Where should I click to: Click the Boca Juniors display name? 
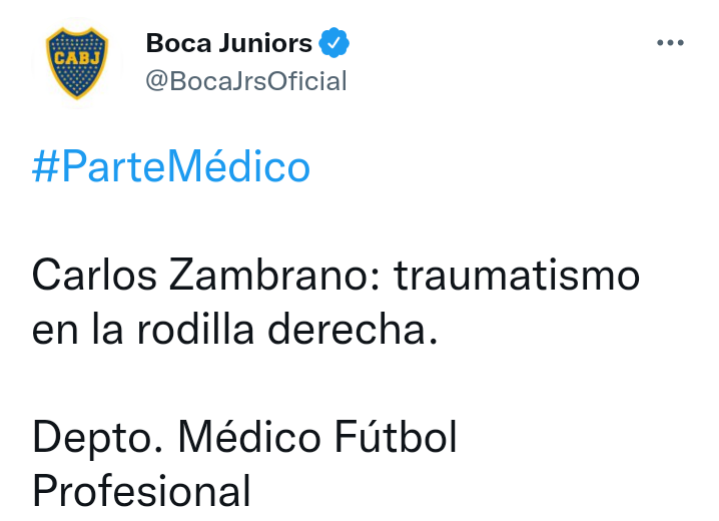tap(229, 43)
